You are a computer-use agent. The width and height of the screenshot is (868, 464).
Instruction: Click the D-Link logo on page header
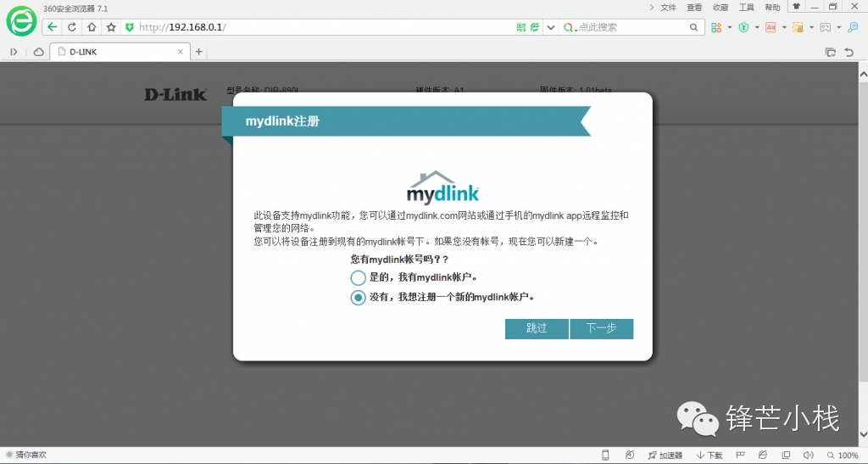[175, 95]
